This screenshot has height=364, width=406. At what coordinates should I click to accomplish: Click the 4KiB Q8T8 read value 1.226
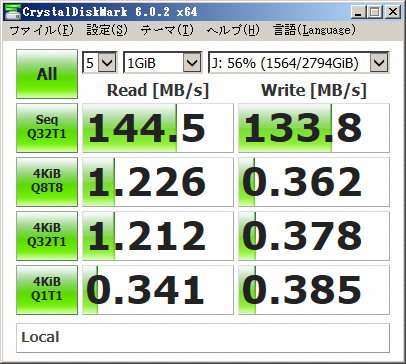(158, 182)
